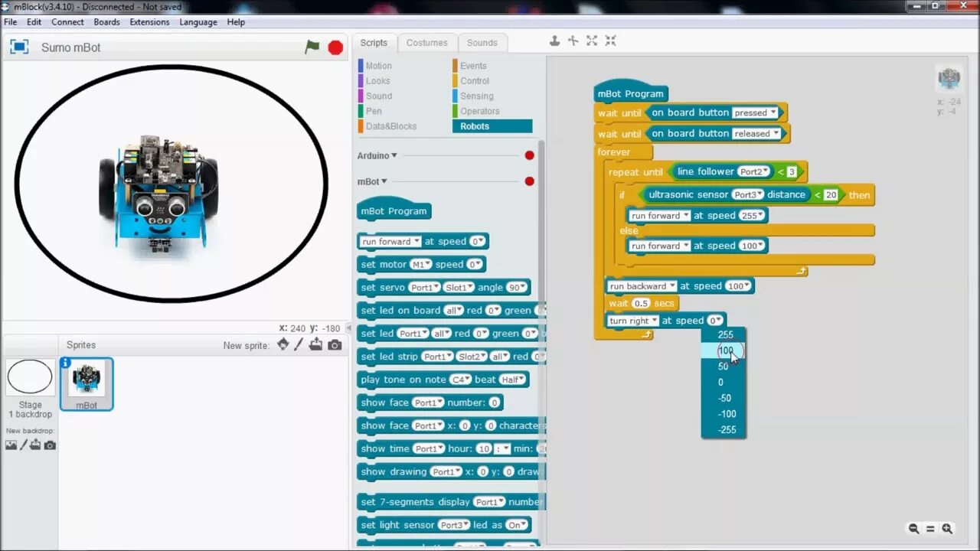The image size is (980, 551).
Task: Open line follower Port2 dropdown in script
Action: click(x=754, y=171)
